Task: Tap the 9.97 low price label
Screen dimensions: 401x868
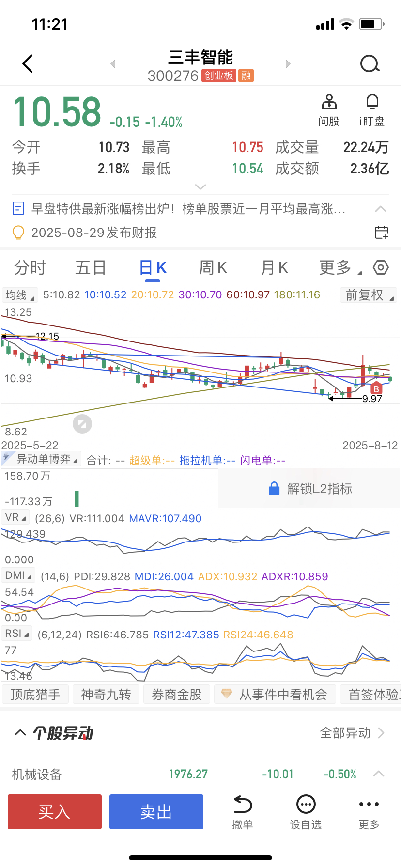Action: coord(372,399)
